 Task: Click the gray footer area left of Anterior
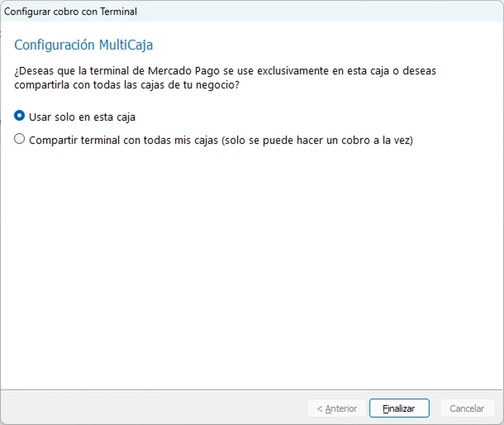tap(149, 408)
